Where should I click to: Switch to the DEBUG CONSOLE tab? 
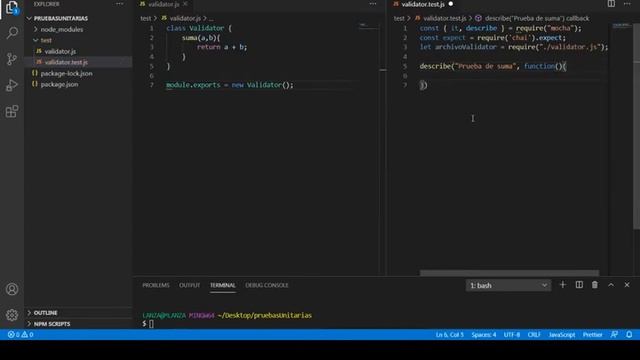coord(267,285)
